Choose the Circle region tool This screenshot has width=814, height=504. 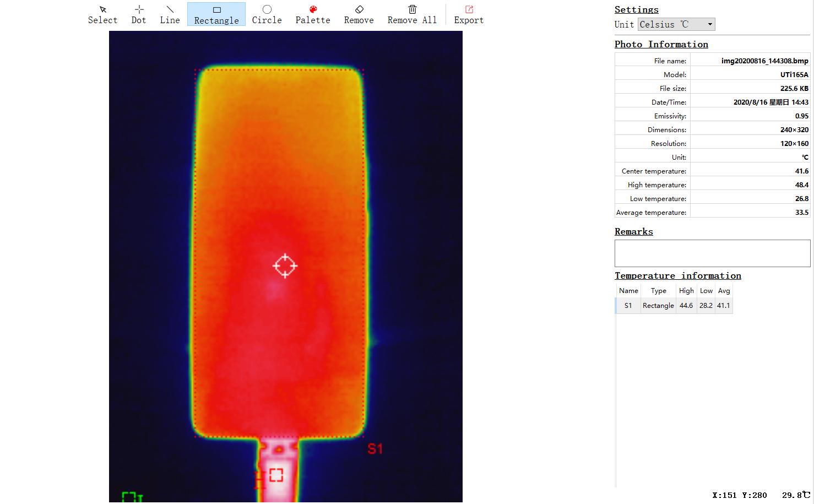point(267,14)
